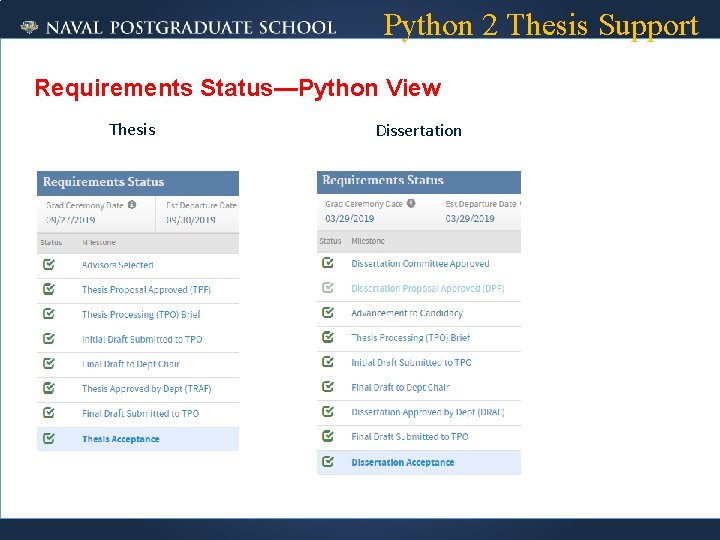Click the Dissertation grad ceremony date 03/29/2019
Screen dimensions: 720x540
point(349,218)
